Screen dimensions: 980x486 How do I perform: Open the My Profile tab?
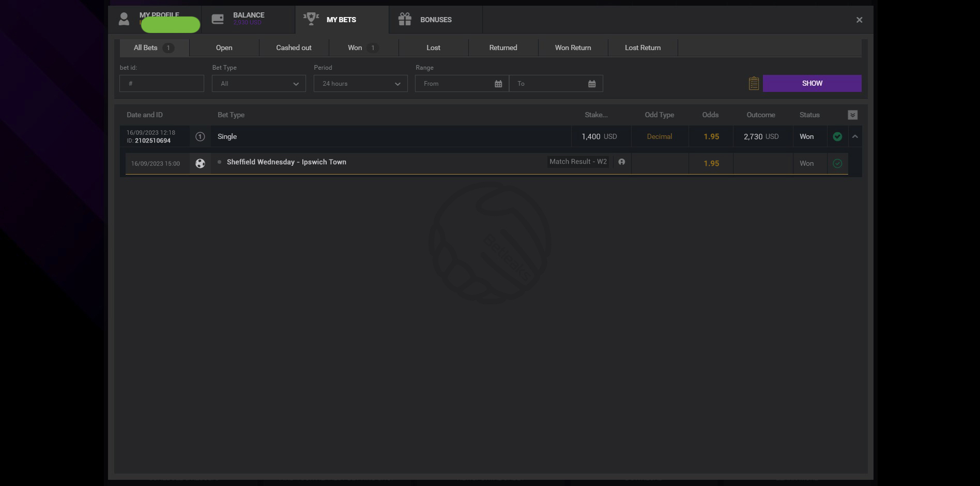click(x=155, y=20)
